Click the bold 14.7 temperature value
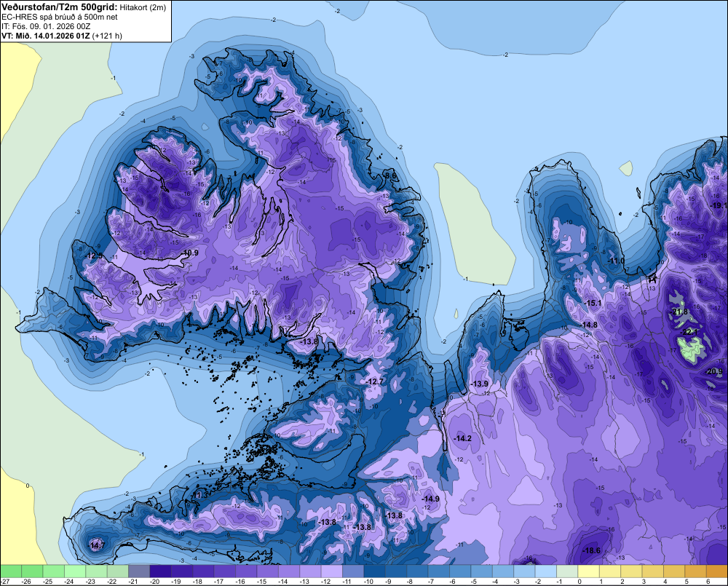This screenshot has width=728, height=586. [x=98, y=545]
